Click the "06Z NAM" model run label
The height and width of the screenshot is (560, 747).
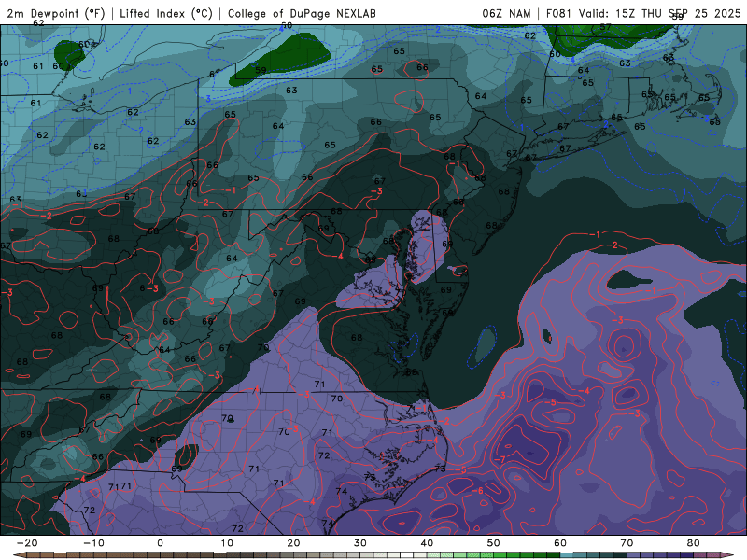click(x=506, y=13)
